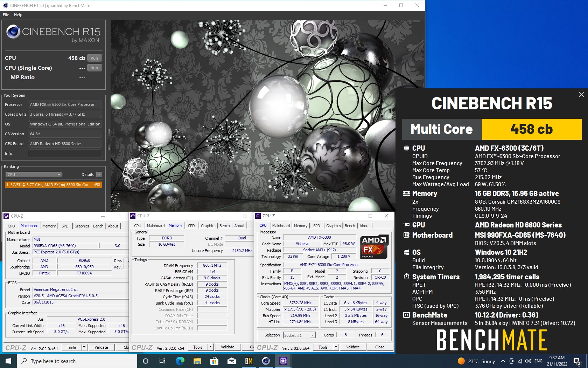
Task: Open About tab in right CPU-Z window
Action: pyautogui.click(x=365, y=226)
